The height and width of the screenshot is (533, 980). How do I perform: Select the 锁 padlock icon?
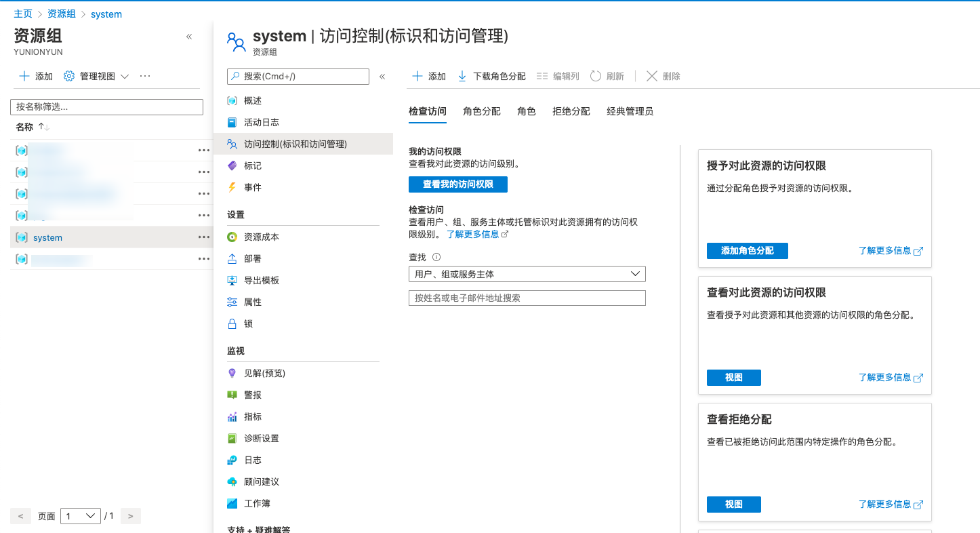click(x=232, y=324)
